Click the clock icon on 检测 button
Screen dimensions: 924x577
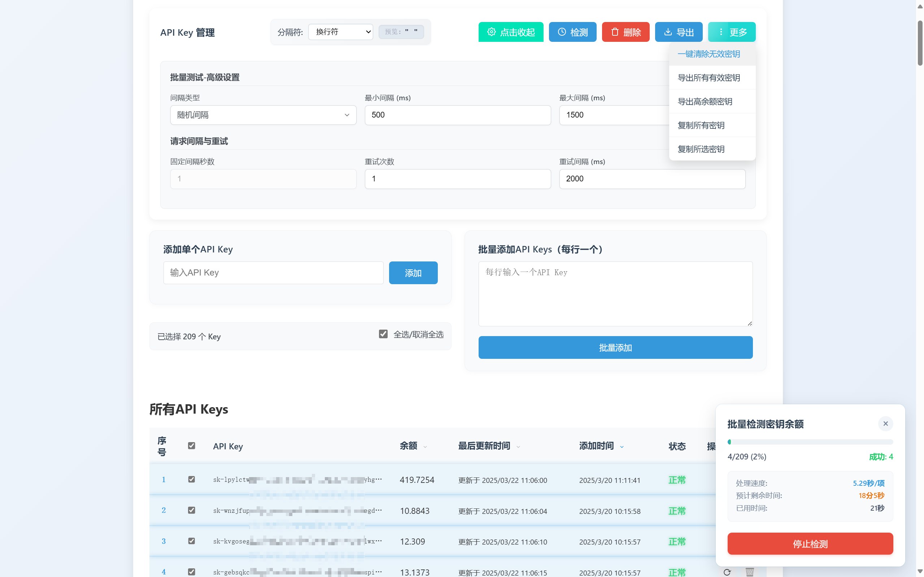(x=562, y=32)
